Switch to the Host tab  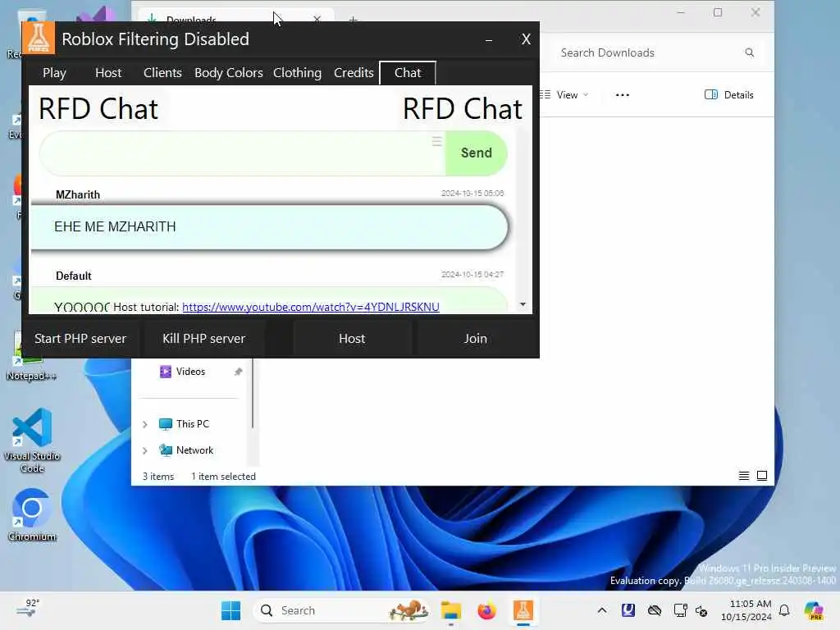tap(108, 73)
